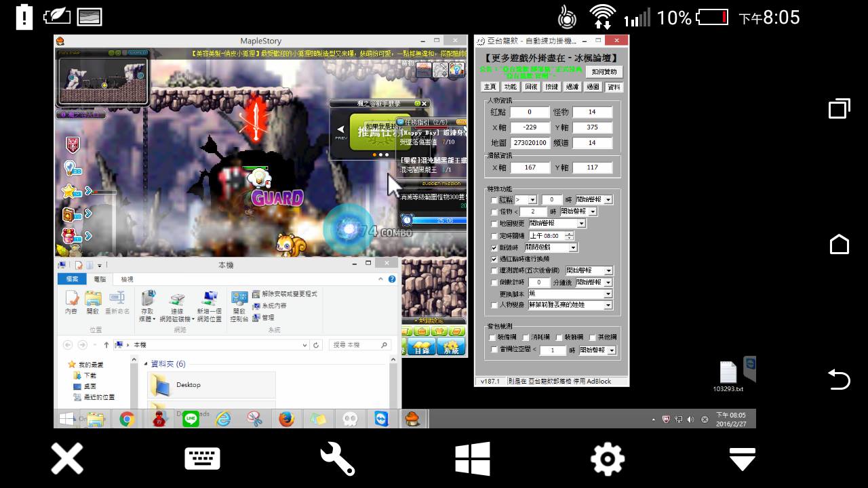The height and width of the screenshot is (488, 868).
Task: Click Internet Explorer icon in taskbar
Action: [x=222, y=420]
